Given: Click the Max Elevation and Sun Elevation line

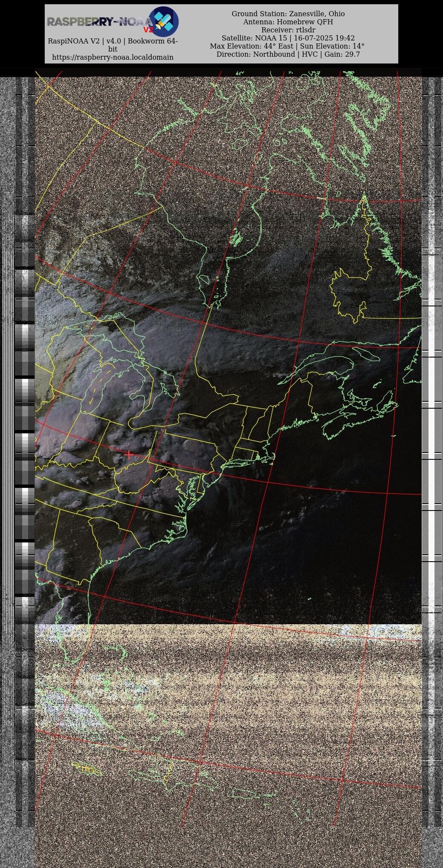Looking at the screenshot, I should [x=287, y=46].
